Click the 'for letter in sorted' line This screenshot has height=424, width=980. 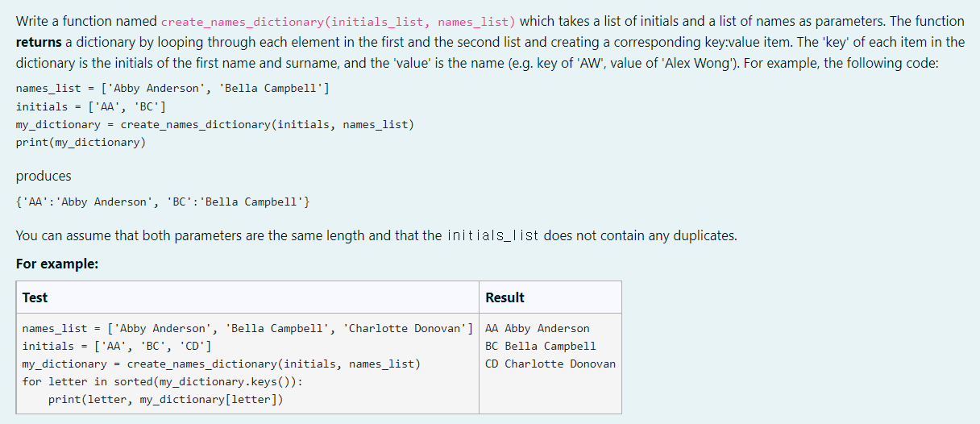[162, 381]
